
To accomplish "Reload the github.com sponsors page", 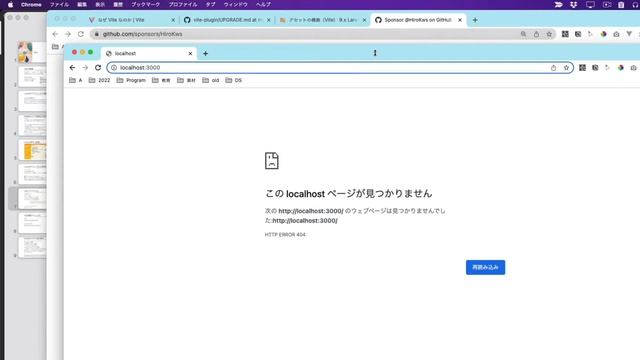I will pyautogui.click(x=81, y=34).
